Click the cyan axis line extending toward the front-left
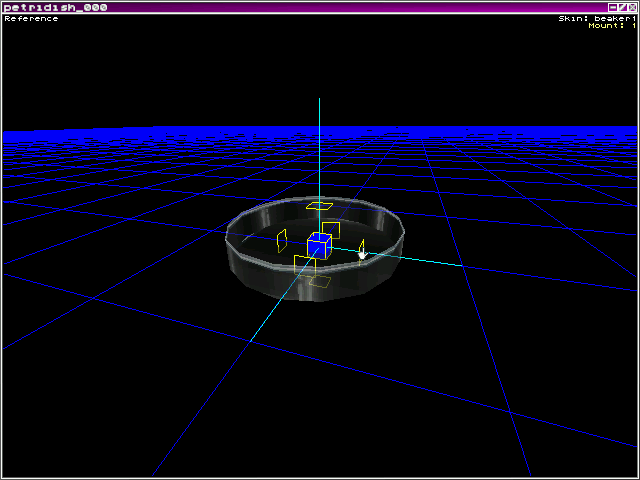This screenshot has height=480, width=640. 275,312
